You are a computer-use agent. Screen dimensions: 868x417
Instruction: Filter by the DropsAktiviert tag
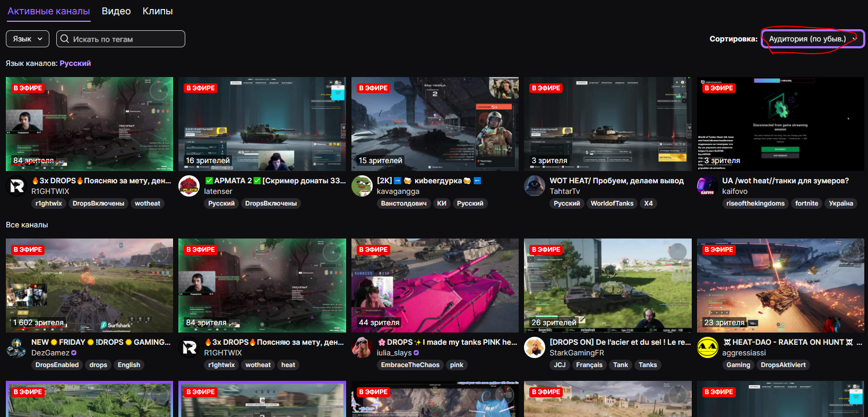click(783, 365)
